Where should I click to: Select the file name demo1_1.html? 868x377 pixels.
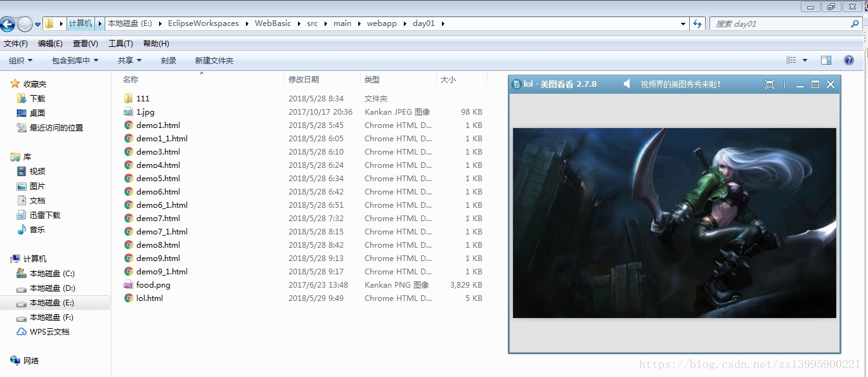(x=162, y=138)
